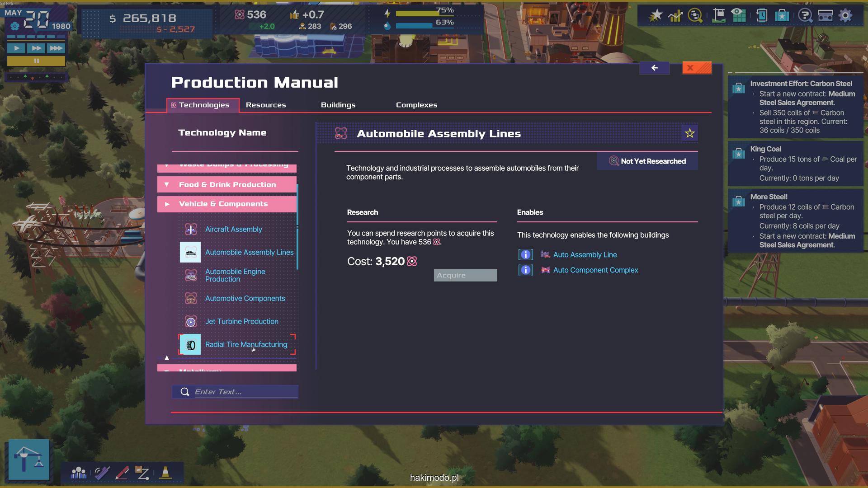
Task: Open the settings gear in top toolbar
Action: click(845, 16)
